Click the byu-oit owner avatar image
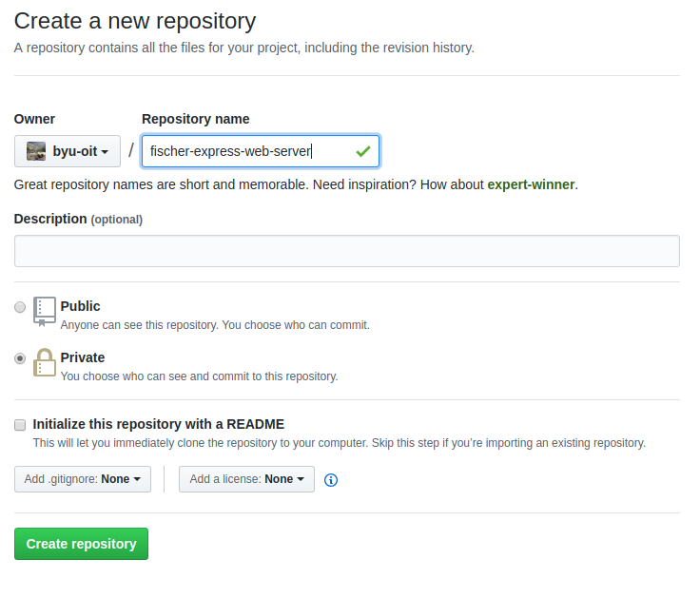 coord(36,151)
